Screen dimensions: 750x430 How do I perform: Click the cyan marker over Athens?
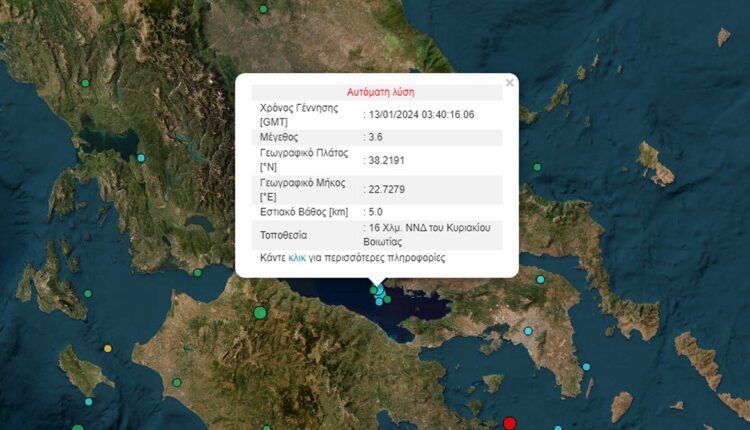pyautogui.click(x=528, y=331)
